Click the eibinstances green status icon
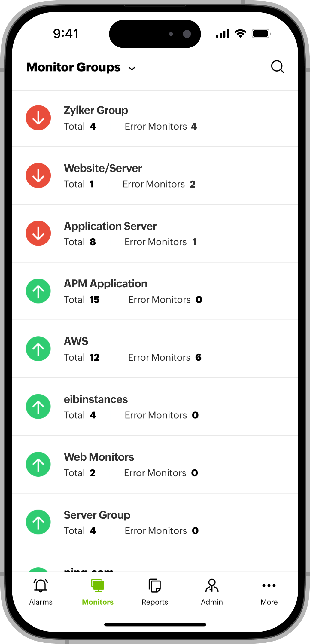 (38, 406)
